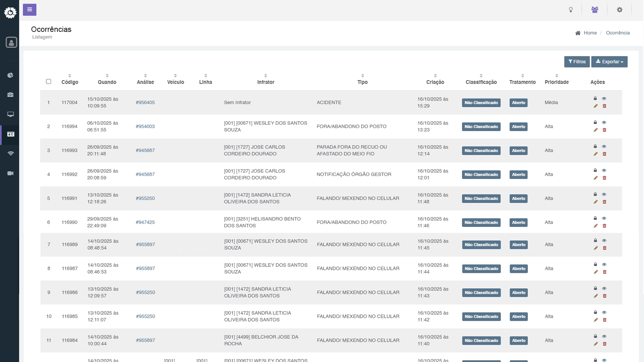Viewport: 644px width, 362px height.
Task: Expand the Exportar dropdown button
Action: [x=609, y=62]
